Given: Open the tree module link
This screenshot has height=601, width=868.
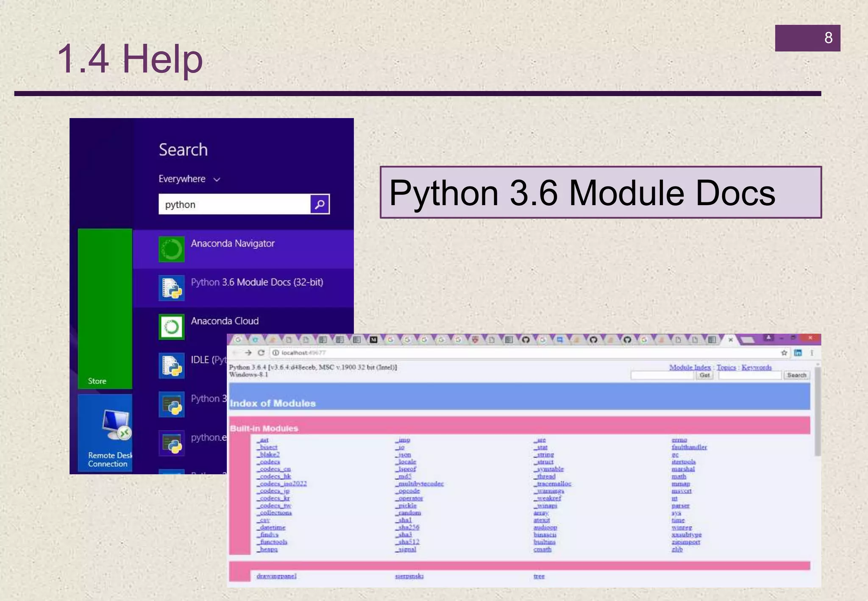Looking at the screenshot, I should pyautogui.click(x=539, y=576).
